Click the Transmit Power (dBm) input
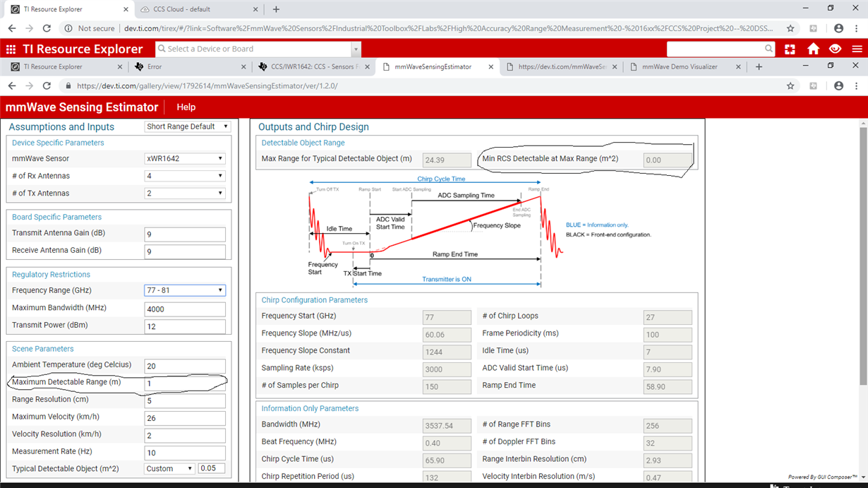 coord(185,326)
